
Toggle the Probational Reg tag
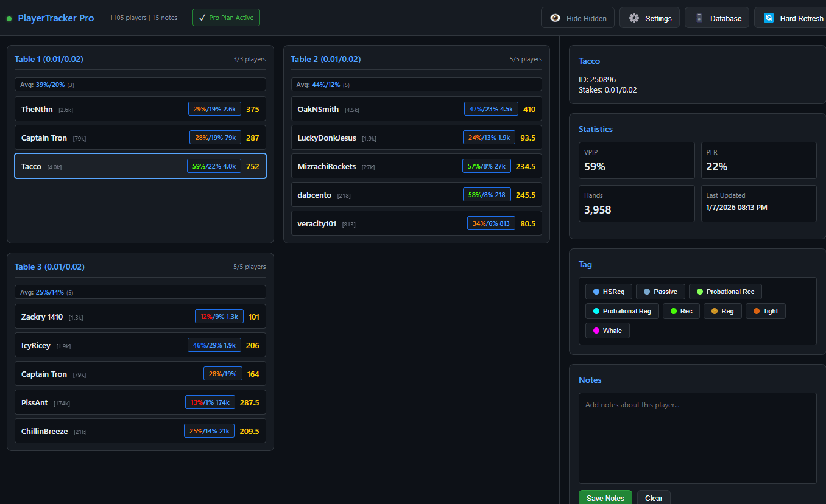[x=621, y=311]
